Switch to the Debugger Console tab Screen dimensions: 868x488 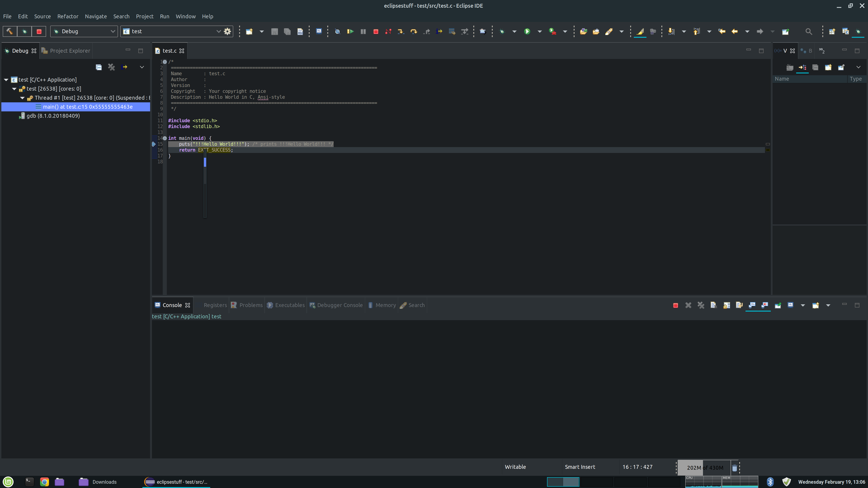[336, 305]
